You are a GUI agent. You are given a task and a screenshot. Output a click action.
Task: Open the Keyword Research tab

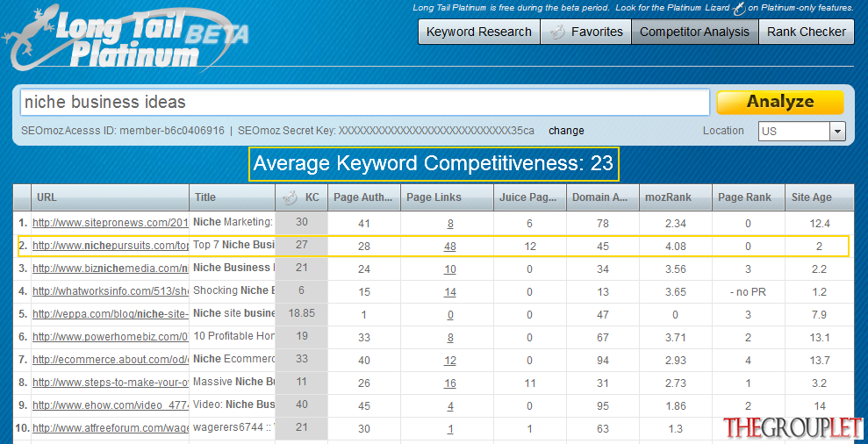click(479, 32)
